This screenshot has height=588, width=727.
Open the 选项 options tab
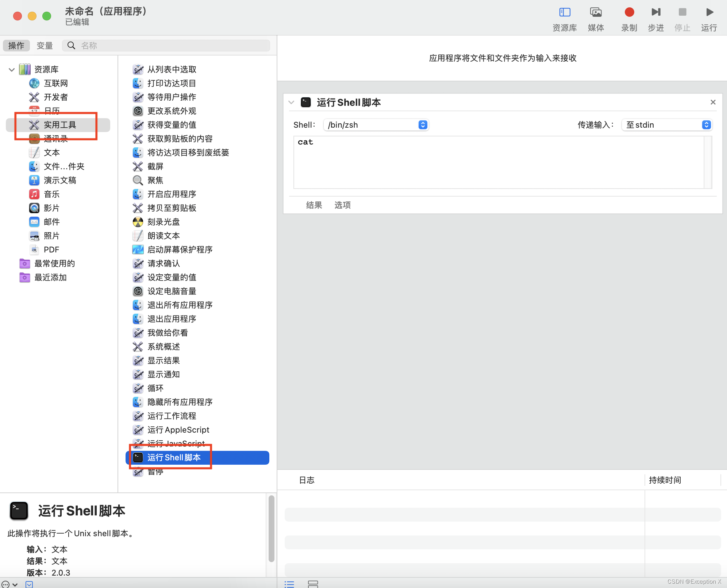pyautogui.click(x=342, y=205)
